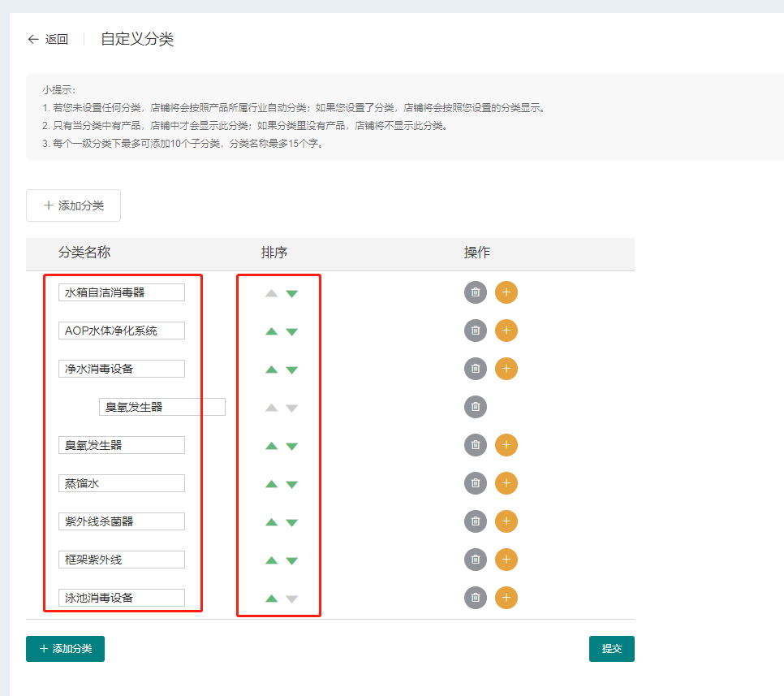784x696 pixels.
Task: Add a subcategory under 框架紫外线
Action: (x=506, y=560)
